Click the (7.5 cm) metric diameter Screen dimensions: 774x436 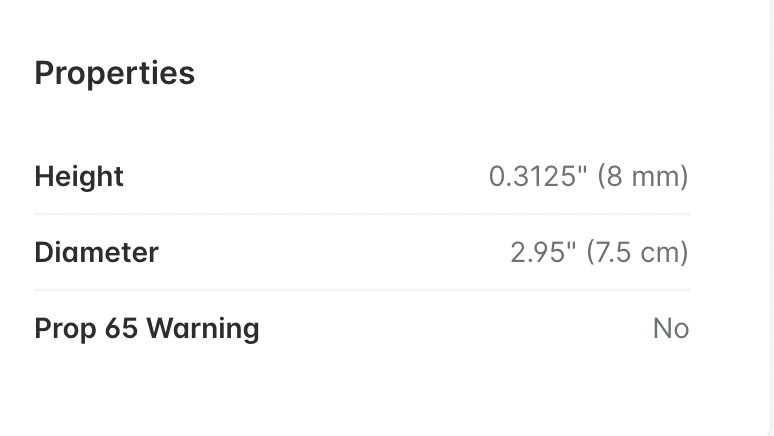click(637, 252)
